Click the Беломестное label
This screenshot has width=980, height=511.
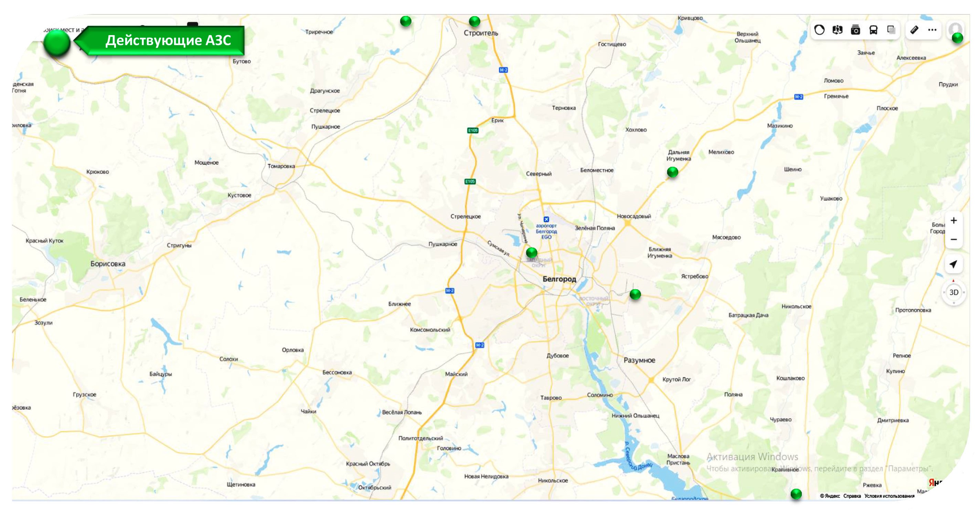click(x=597, y=170)
